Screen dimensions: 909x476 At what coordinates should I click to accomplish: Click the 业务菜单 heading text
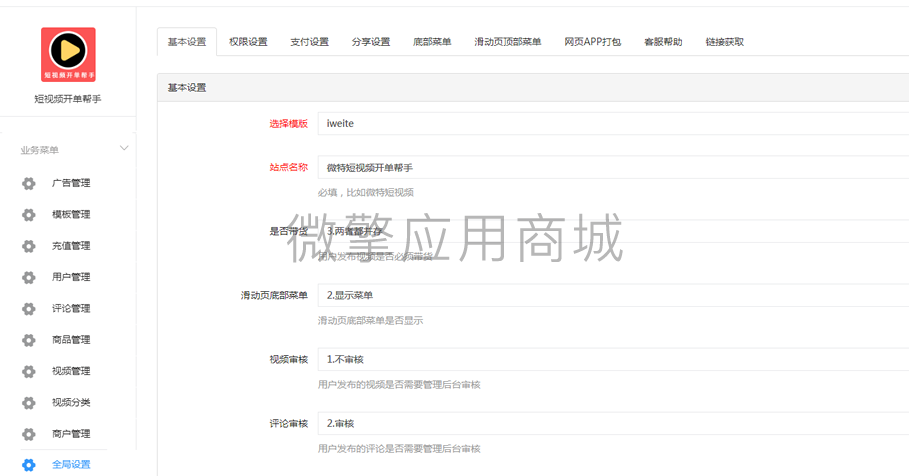[x=39, y=150]
